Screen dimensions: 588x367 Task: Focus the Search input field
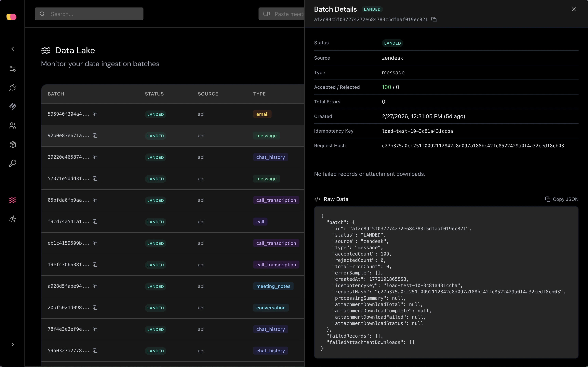click(89, 14)
